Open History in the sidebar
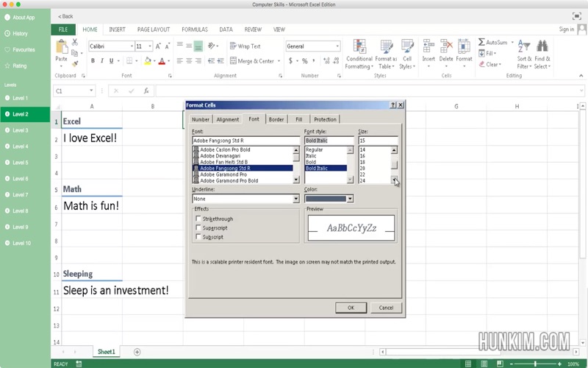The height and width of the screenshot is (368, 588). pos(25,33)
